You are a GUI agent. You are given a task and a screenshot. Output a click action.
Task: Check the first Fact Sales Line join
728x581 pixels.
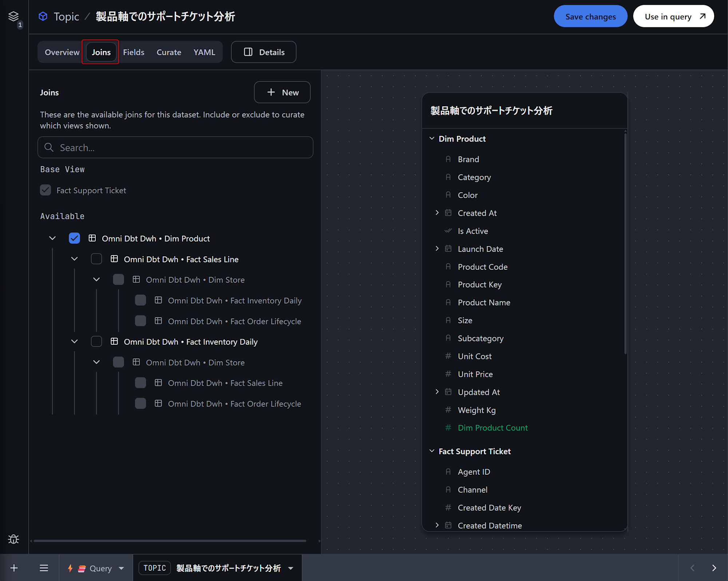96,259
